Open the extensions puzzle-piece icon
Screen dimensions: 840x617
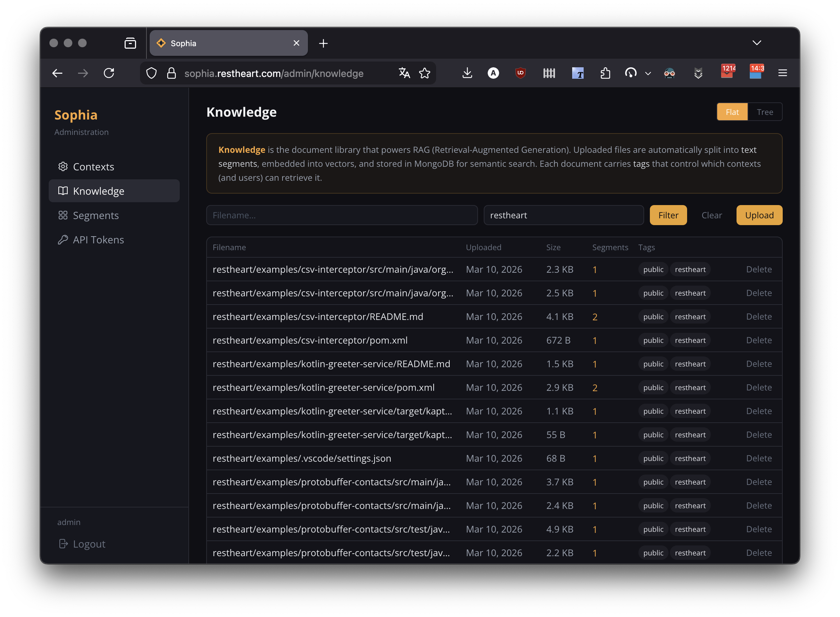point(605,73)
